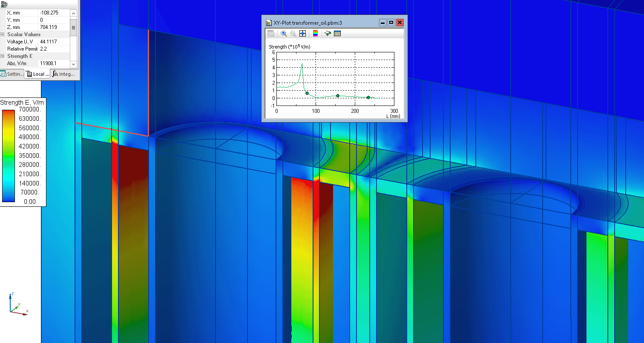Image resolution: width=644 pixels, height=343 pixels.
Task: Click the middle green marker on the curve
Action: [338, 96]
